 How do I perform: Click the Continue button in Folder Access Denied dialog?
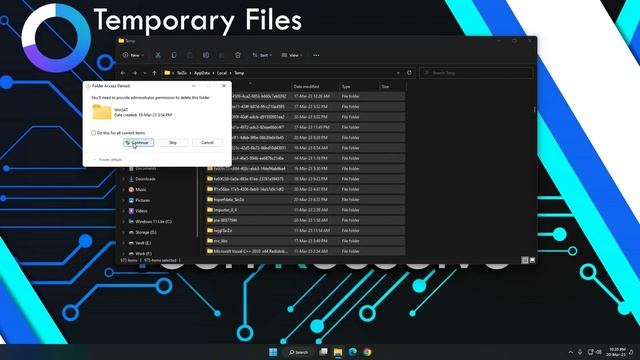(139, 142)
